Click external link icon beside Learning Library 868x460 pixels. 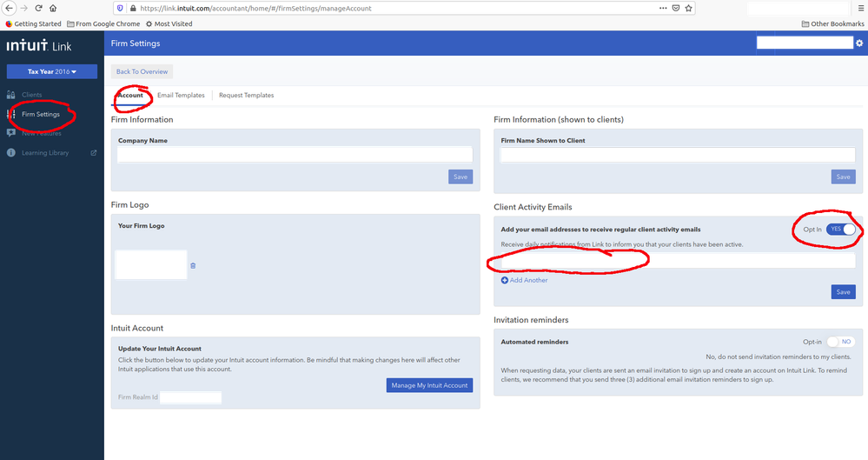click(94, 153)
